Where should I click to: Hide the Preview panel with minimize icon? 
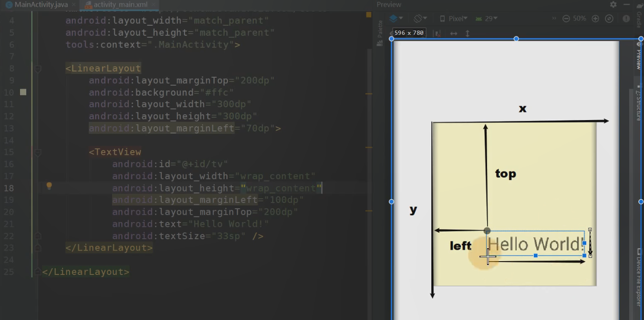coord(627,5)
